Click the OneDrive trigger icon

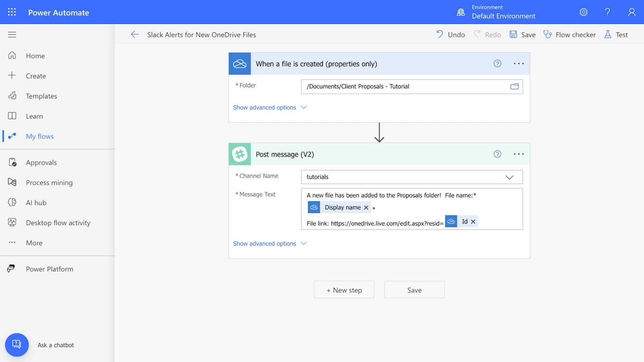tap(240, 64)
